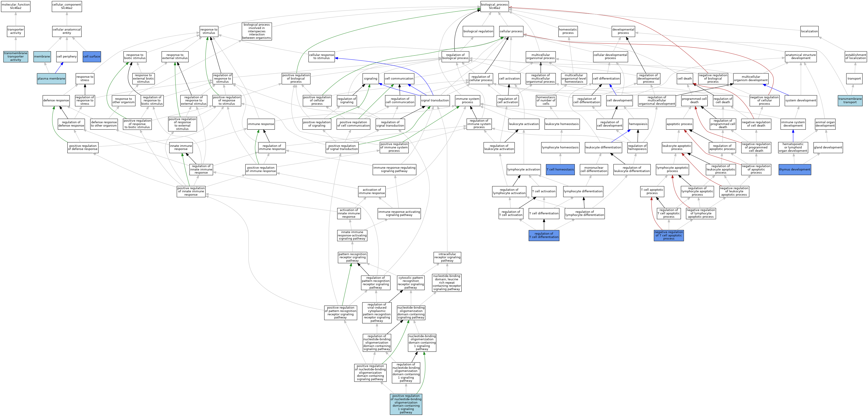Click the blue T cell homeostasis node

point(560,169)
